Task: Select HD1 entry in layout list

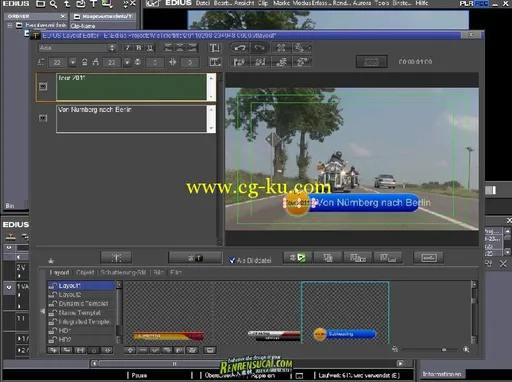Action: coord(81,331)
